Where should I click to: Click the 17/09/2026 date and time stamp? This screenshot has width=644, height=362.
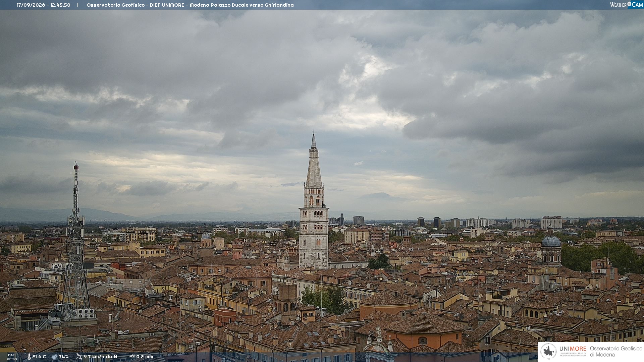44,5
